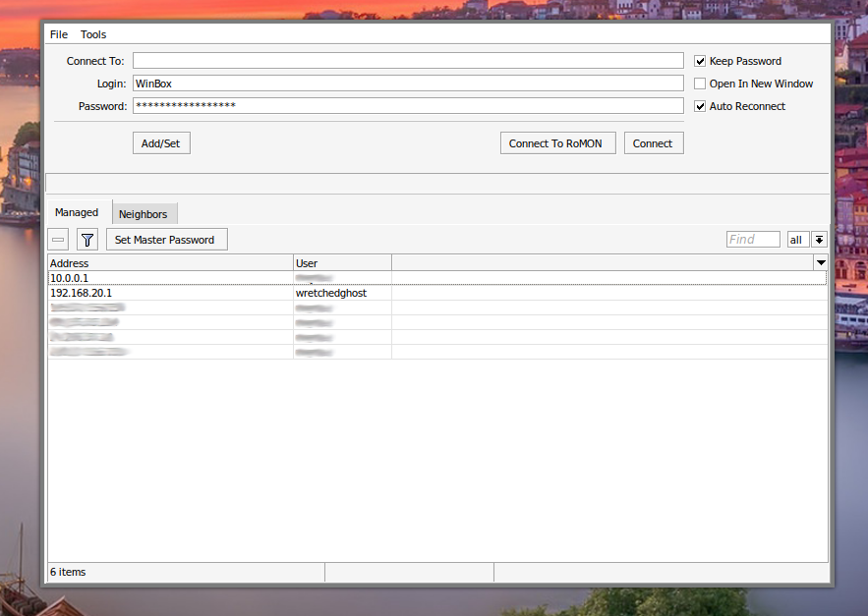The image size is (868, 616).
Task: Open the File menu
Action: 59,34
